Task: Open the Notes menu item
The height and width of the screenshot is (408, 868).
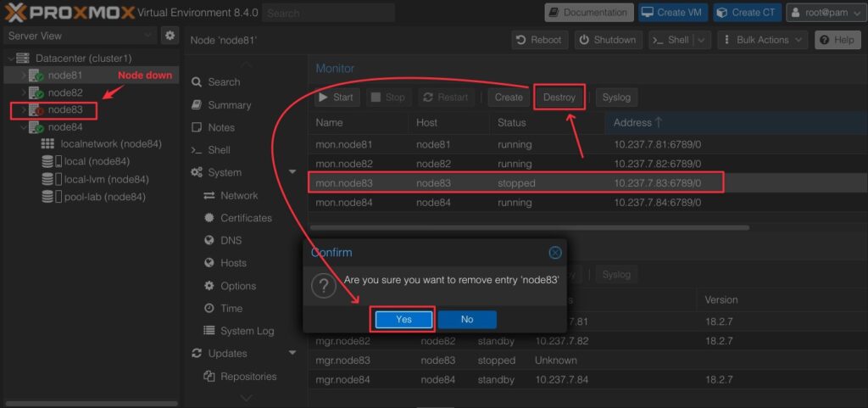Action: tap(221, 127)
